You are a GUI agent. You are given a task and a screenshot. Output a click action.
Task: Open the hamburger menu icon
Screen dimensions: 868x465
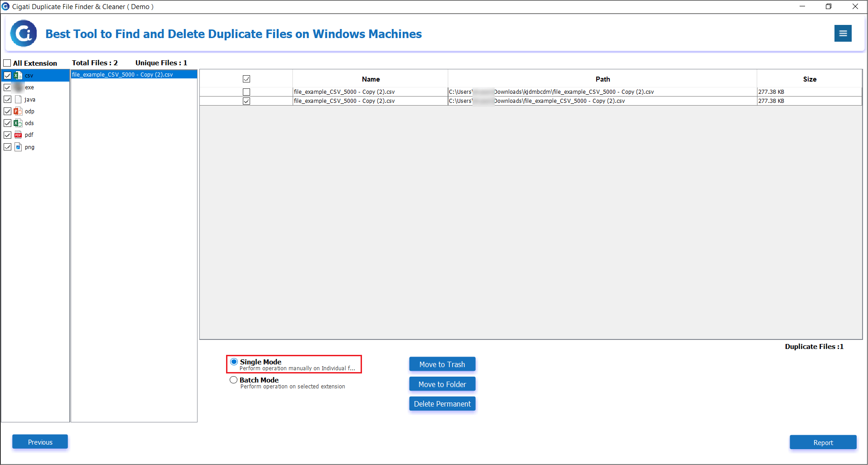[843, 33]
